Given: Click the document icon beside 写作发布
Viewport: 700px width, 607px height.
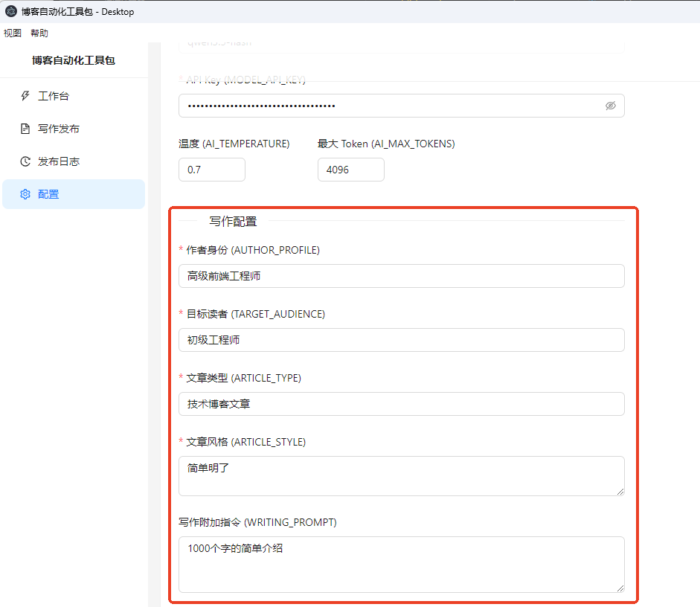Looking at the screenshot, I should pyautogui.click(x=25, y=129).
